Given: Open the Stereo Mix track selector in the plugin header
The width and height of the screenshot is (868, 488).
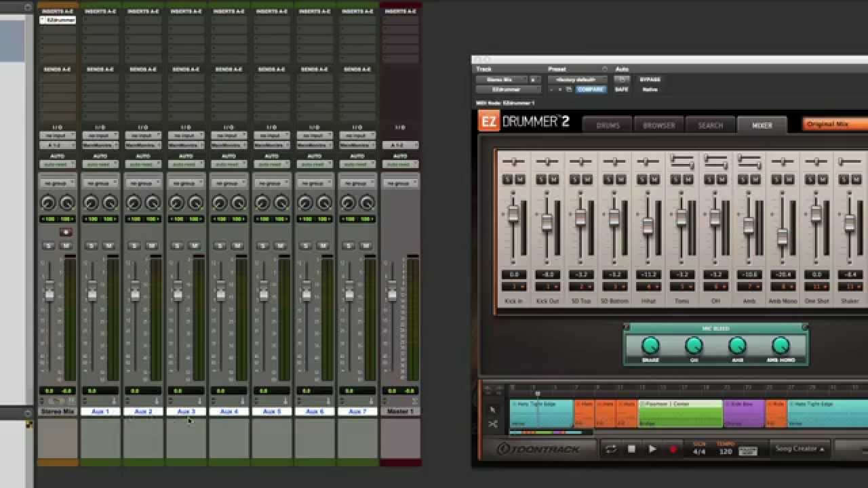Looking at the screenshot, I should pyautogui.click(x=500, y=79).
